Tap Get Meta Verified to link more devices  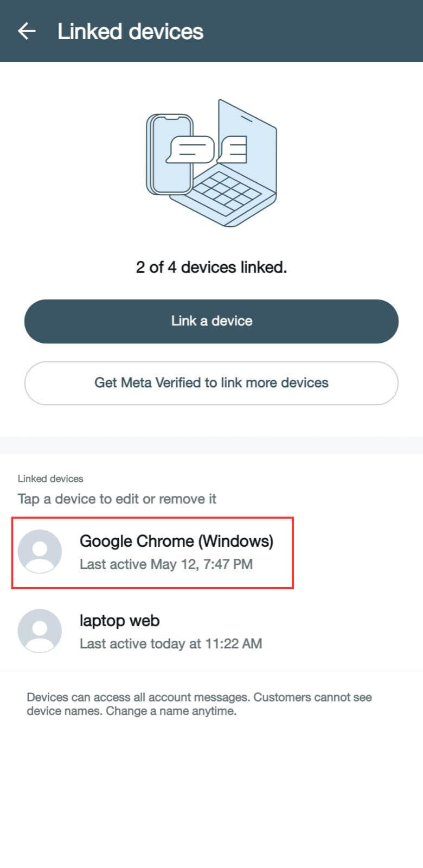pyautogui.click(x=211, y=383)
